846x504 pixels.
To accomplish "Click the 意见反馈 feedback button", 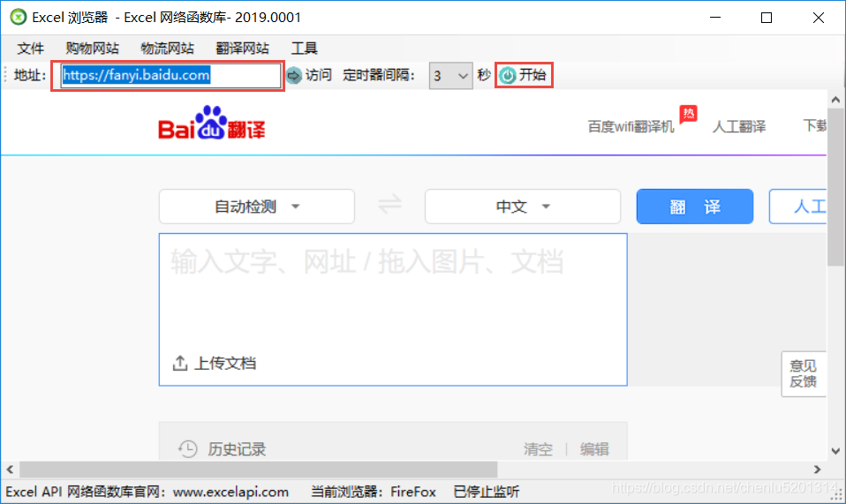I will [804, 374].
